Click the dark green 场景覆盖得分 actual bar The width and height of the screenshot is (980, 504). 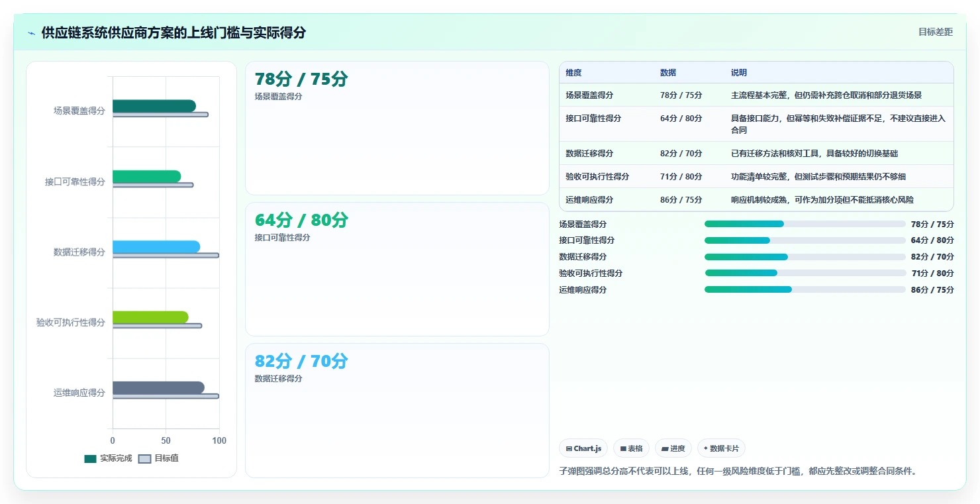[154, 106]
